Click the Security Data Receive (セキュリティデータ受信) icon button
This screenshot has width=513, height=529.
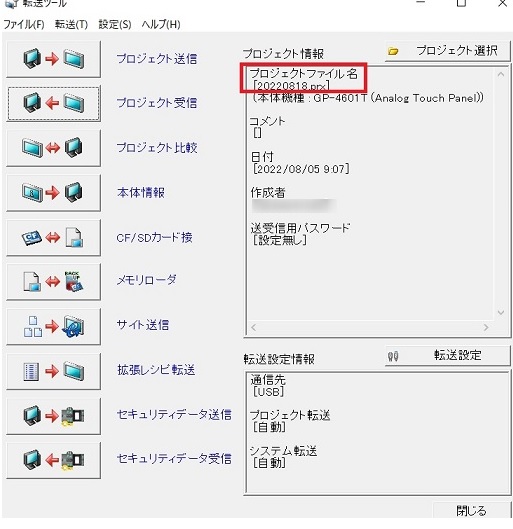[x=53, y=460]
